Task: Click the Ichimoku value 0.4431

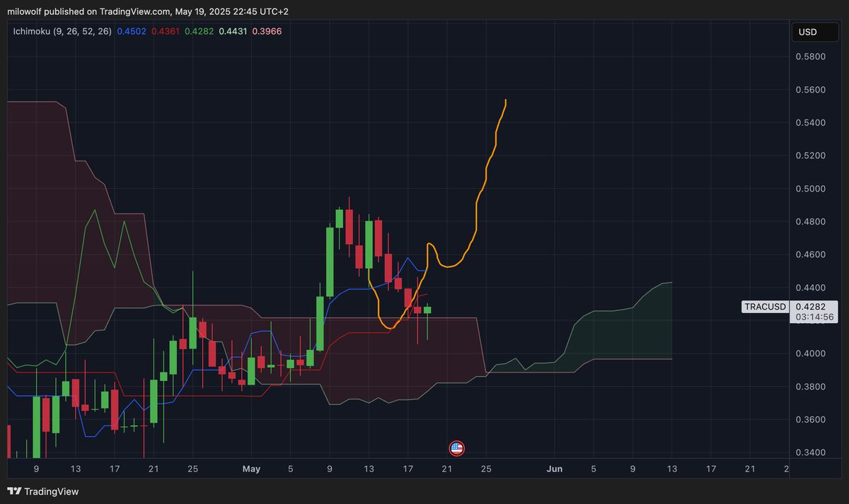Action: (x=233, y=32)
